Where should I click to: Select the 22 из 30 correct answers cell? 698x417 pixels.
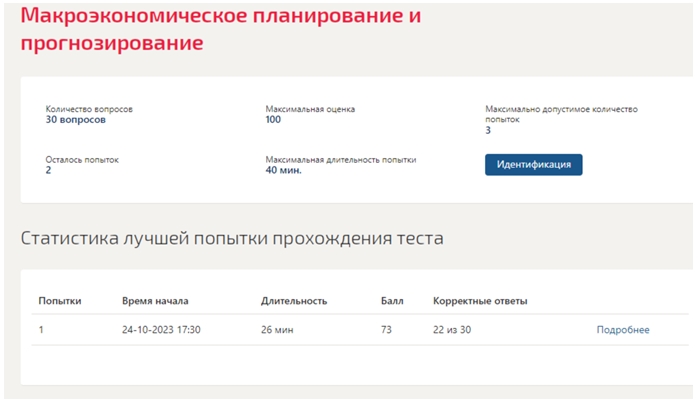452,330
